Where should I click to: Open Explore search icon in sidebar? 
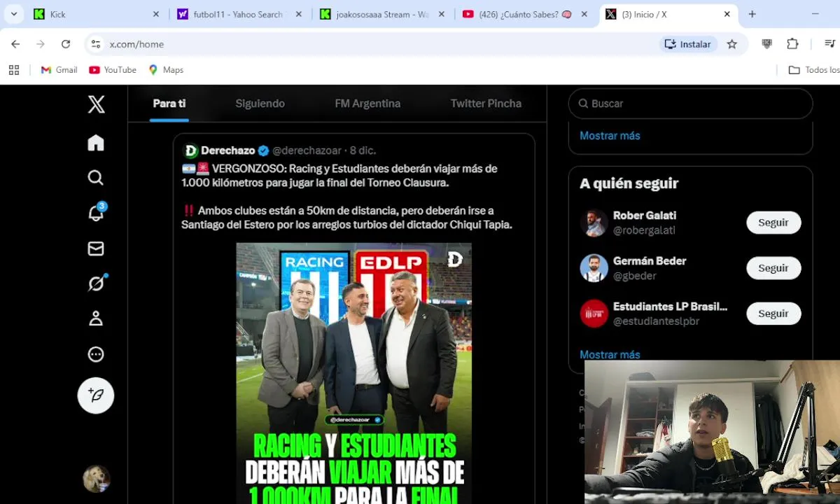(x=96, y=178)
